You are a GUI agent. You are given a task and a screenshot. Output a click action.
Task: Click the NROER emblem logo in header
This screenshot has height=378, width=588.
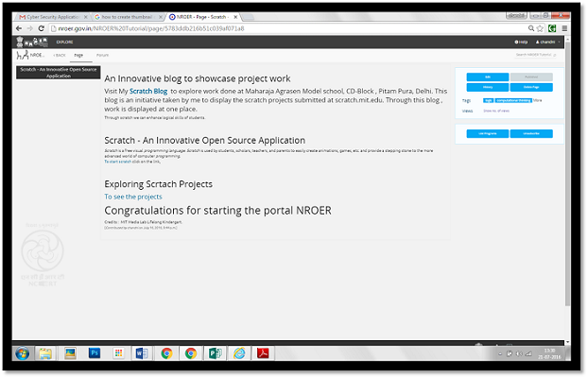point(32,42)
